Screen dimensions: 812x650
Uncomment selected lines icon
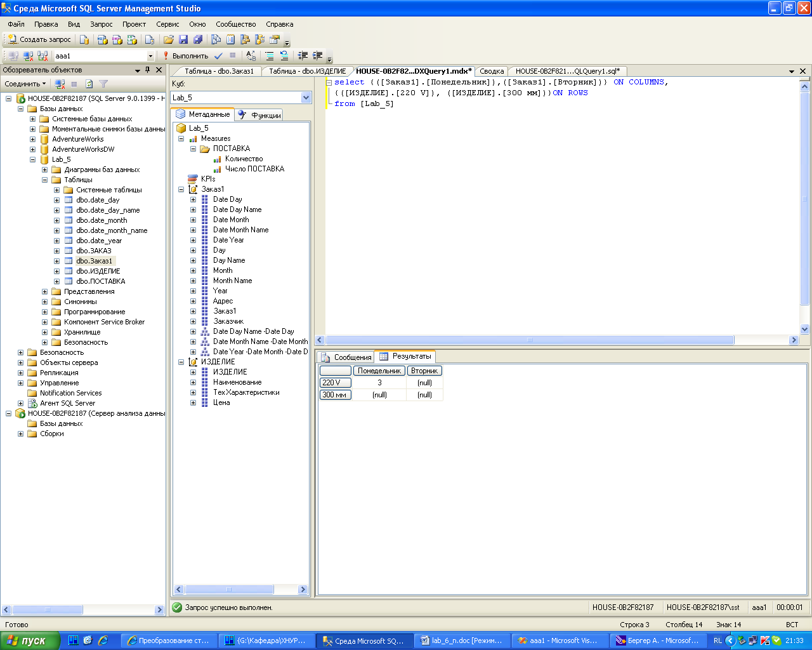[x=284, y=56]
